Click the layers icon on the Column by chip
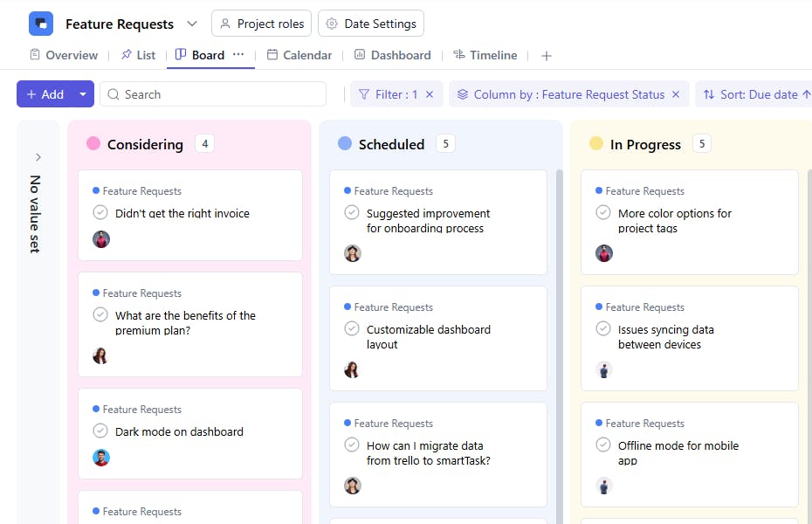 pos(463,93)
